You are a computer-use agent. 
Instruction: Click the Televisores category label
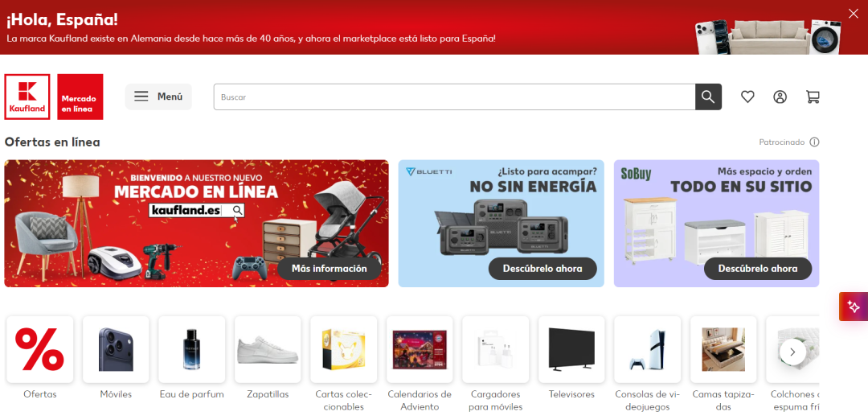(572, 394)
